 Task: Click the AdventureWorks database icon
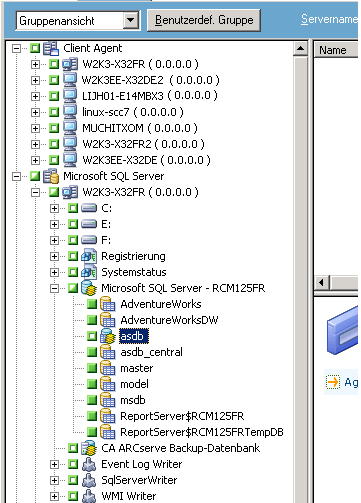point(108,304)
